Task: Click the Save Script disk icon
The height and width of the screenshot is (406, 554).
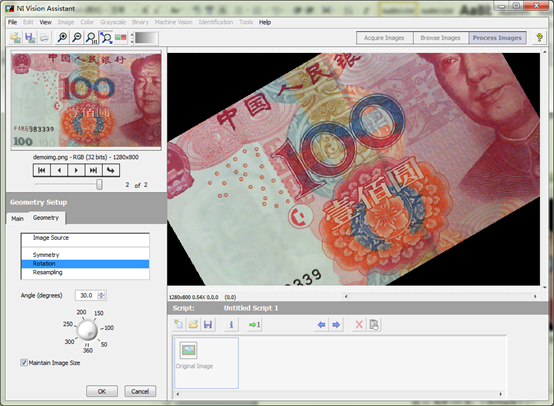Action: 208,324
